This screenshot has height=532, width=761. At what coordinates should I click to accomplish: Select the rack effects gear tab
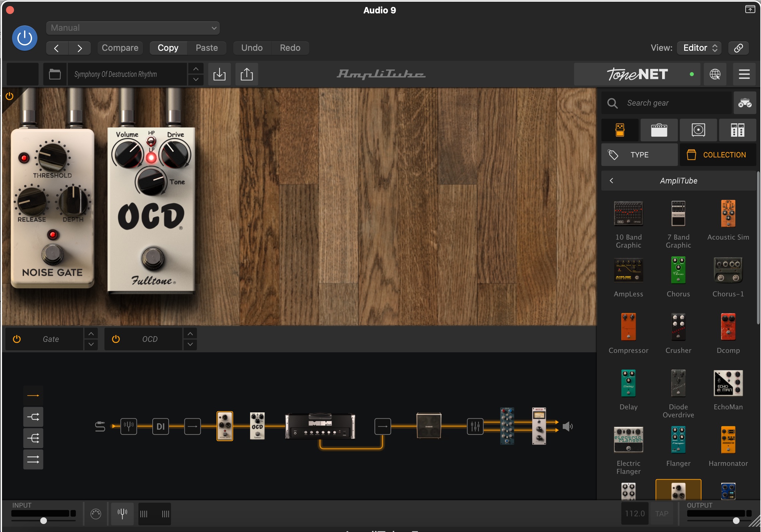coord(738,130)
